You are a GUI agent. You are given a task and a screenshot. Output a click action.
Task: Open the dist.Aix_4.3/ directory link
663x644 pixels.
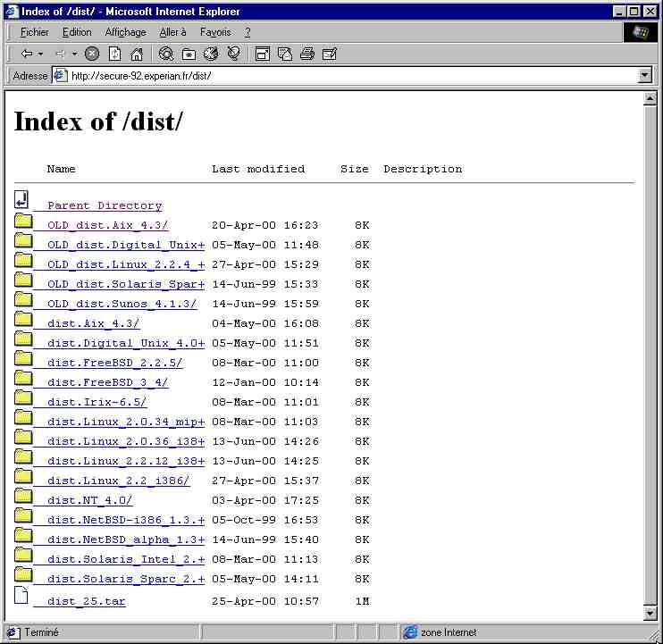[x=93, y=323]
